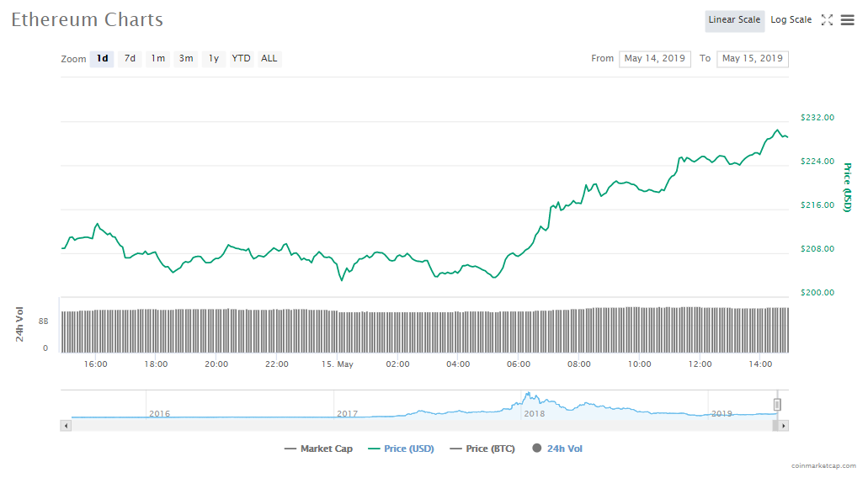Toggle 24h Vol series in legend
The image size is (868, 478).
point(557,449)
